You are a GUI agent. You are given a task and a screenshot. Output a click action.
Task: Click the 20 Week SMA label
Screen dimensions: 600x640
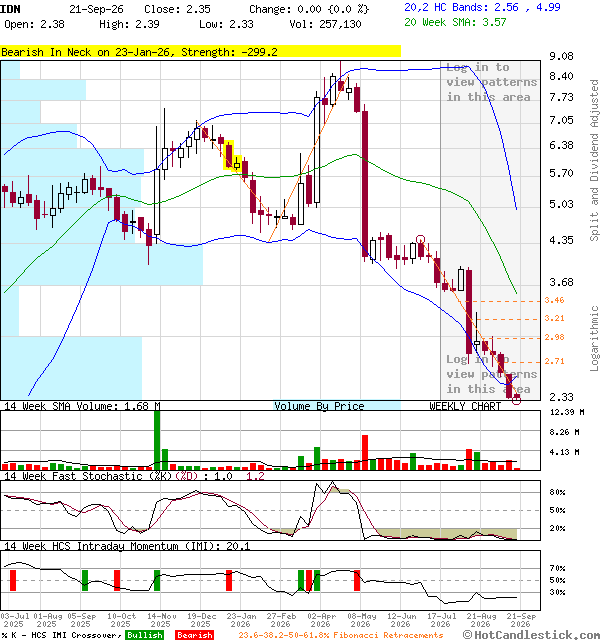(455, 22)
